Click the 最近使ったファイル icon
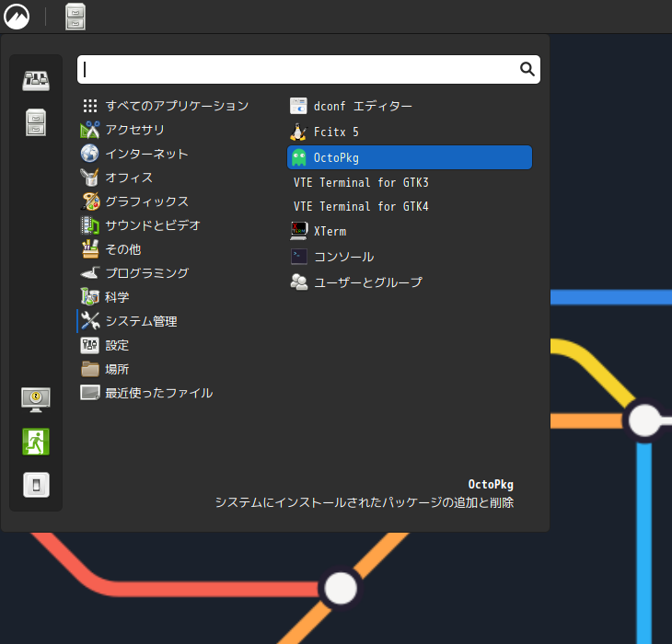Image resolution: width=672 pixels, height=644 pixels. tap(90, 393)
